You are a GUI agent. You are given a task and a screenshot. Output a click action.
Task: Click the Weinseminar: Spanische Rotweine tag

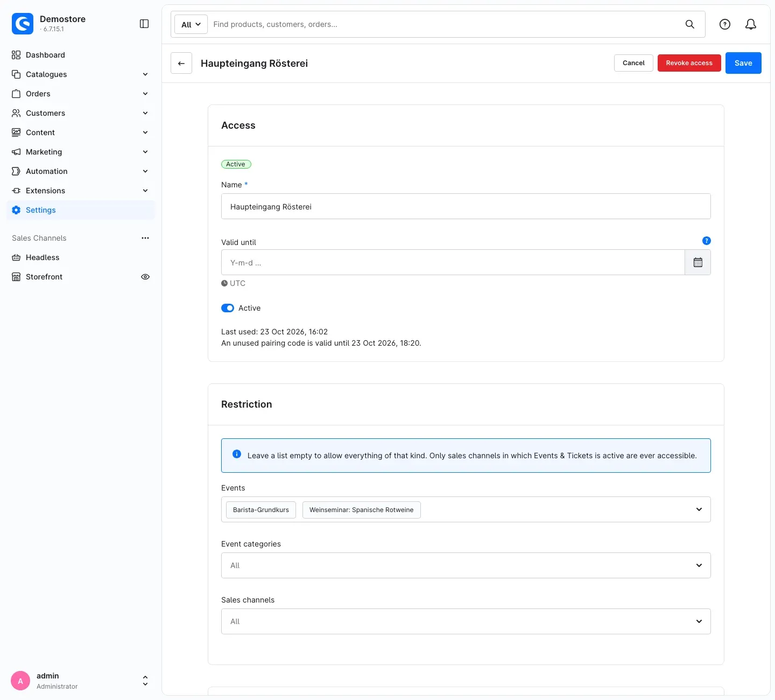362,510
